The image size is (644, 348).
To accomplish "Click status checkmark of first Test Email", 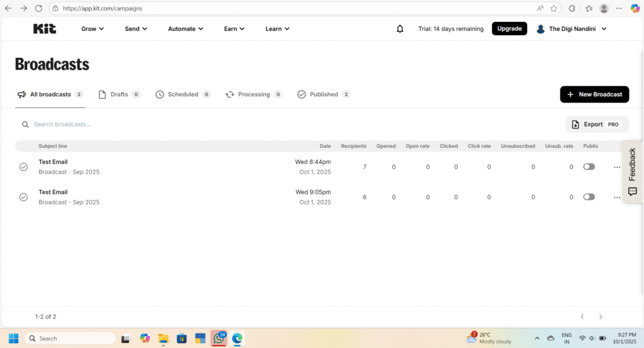I will (x=23, y=167).
